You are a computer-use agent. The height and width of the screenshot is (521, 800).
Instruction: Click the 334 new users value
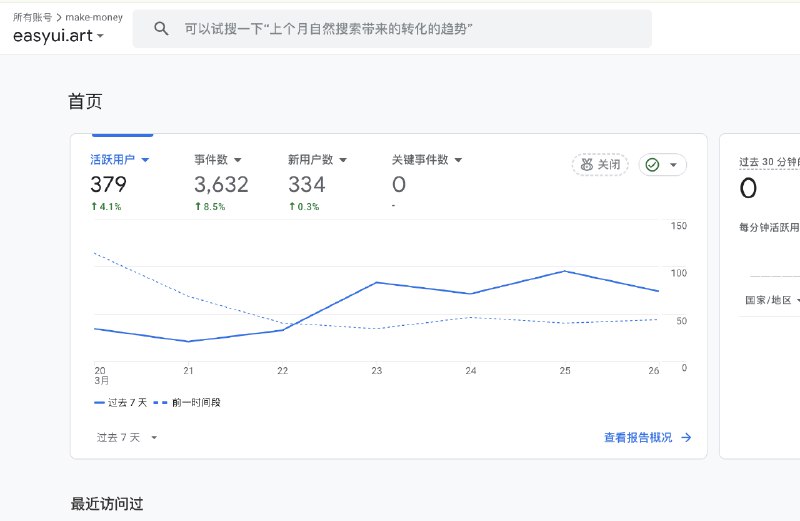(307, 184)
